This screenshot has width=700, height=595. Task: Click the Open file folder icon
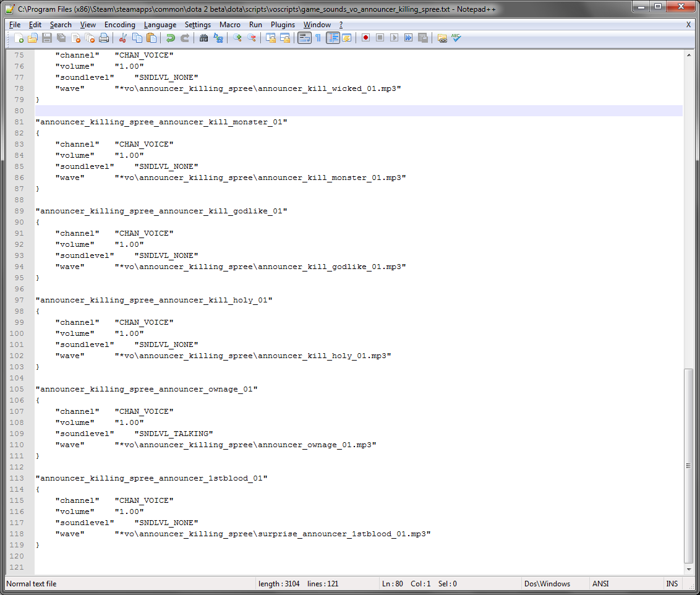33,38
